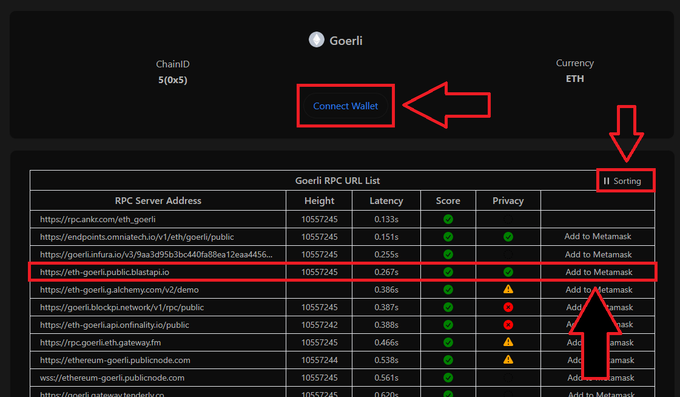Click the green score check for omniatech
This screenshot has height=397, width=680.
pos(448,237)
